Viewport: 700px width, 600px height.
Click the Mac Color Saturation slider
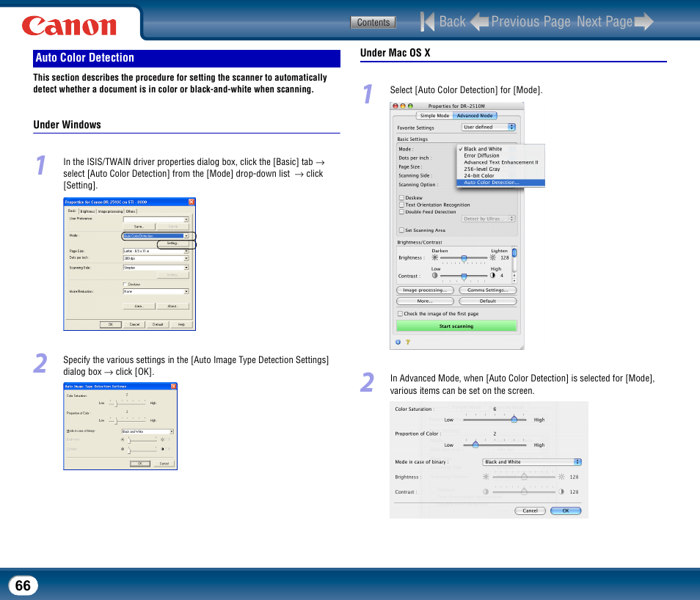(x=495, y=420)
